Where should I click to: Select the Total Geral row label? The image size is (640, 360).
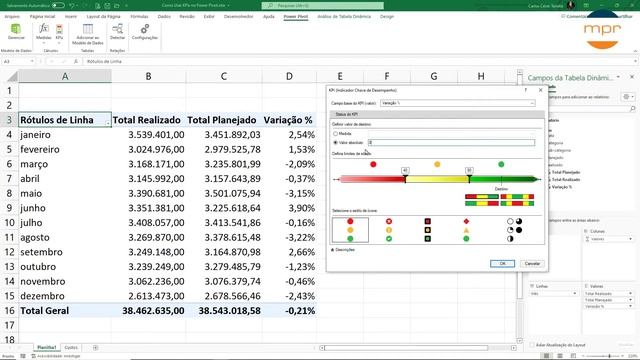(65, 311)
